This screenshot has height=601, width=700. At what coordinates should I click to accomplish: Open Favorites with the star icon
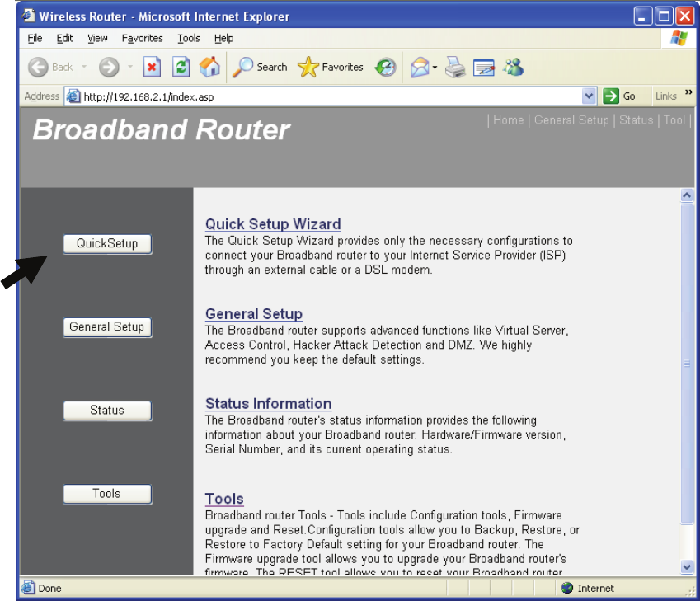[x=308, y=67]
